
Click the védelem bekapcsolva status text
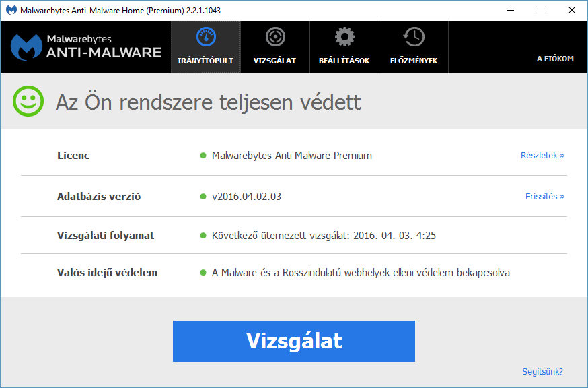(x=361, y=273)
